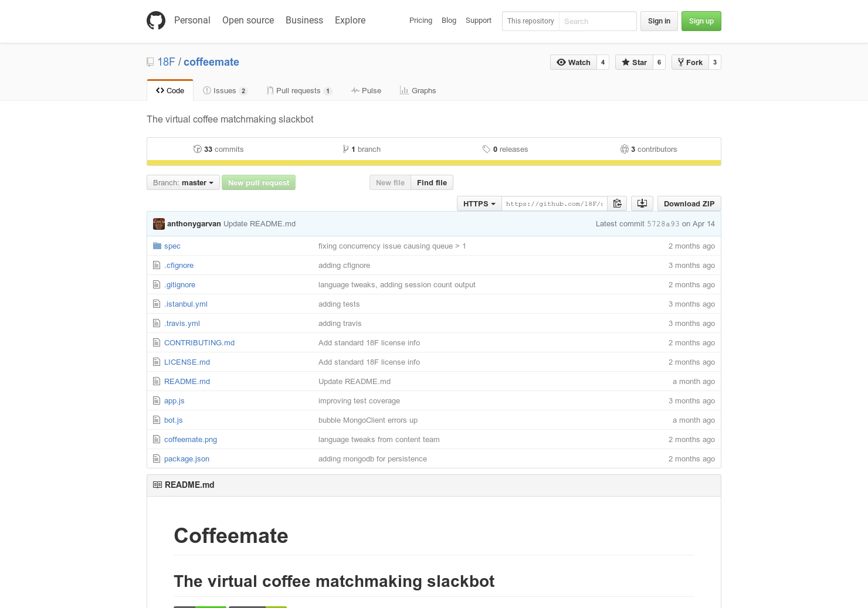Click the tag icon beside releases
The height and width of the screenshot is (608, 868).
(x=486, y=149)
